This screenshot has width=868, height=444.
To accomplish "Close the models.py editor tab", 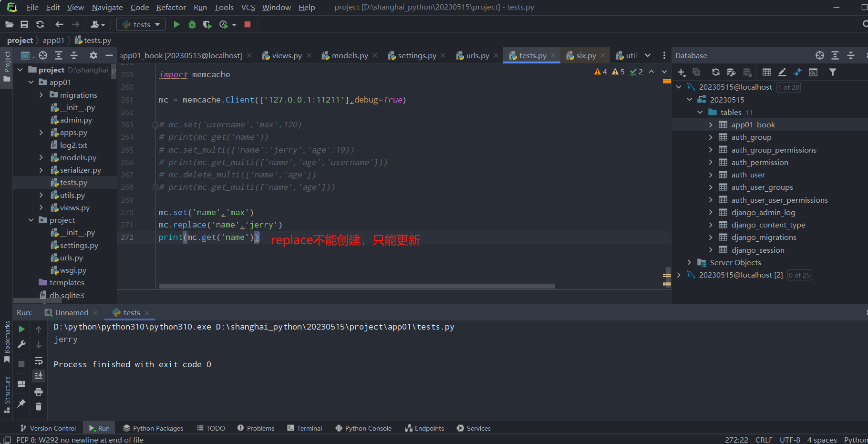I will click(375, 56).
